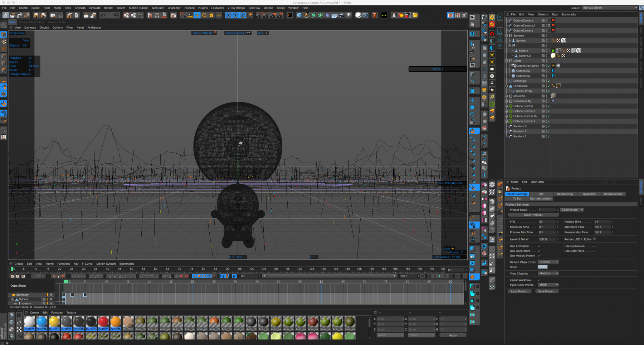This screenshot has height=345, width=644.
Task: Open View Clipping Medium dropdown
Action: click(548, 273)
